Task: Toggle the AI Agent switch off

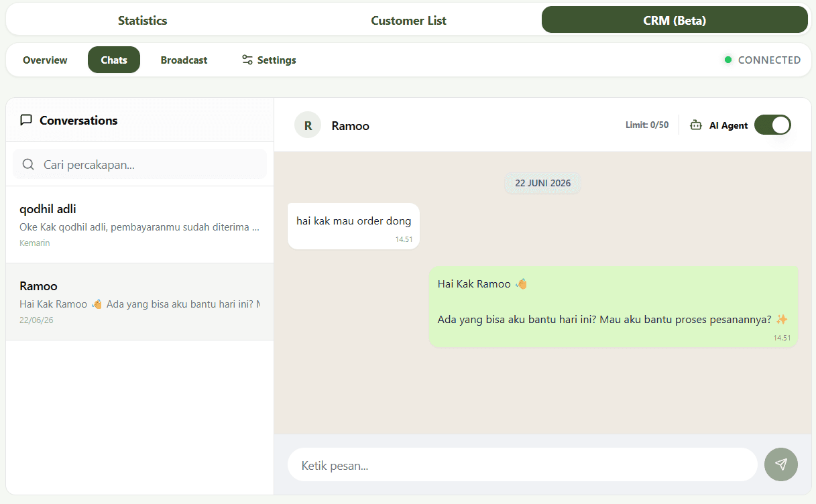Action: click(x=772, y=125)
